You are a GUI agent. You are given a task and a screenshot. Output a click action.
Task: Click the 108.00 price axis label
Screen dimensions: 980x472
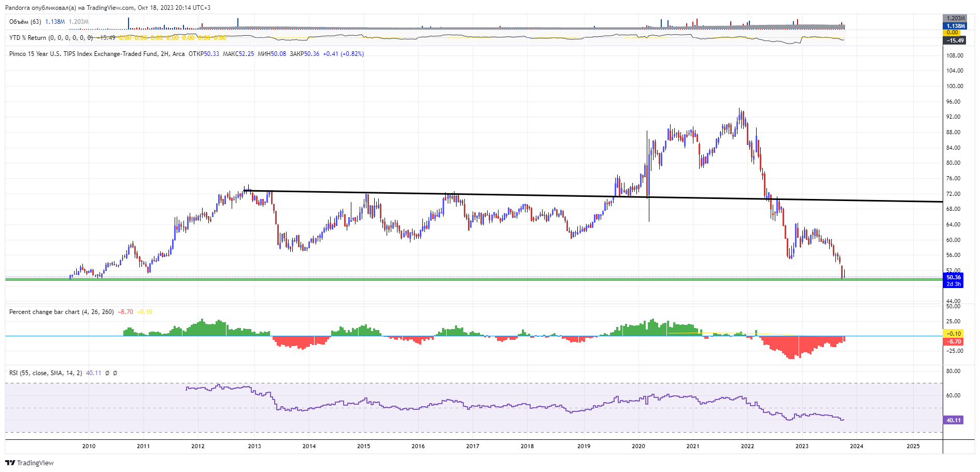click(955, 55)
